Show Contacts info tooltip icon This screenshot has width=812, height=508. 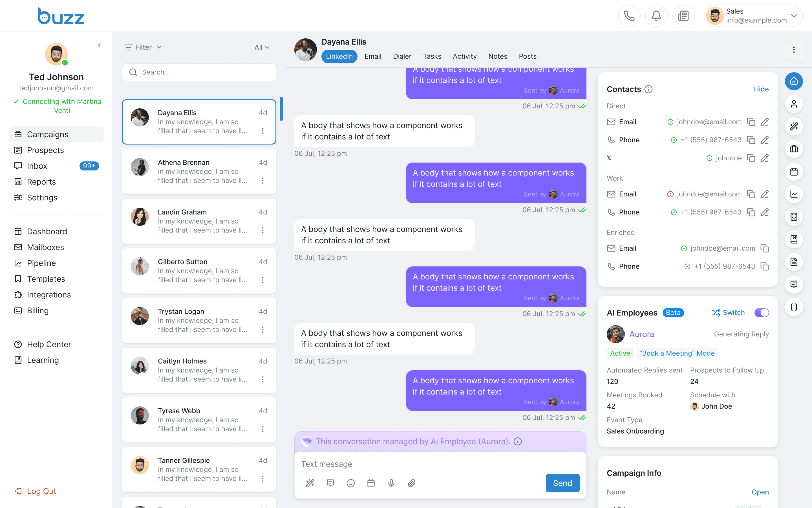[648, 89]
